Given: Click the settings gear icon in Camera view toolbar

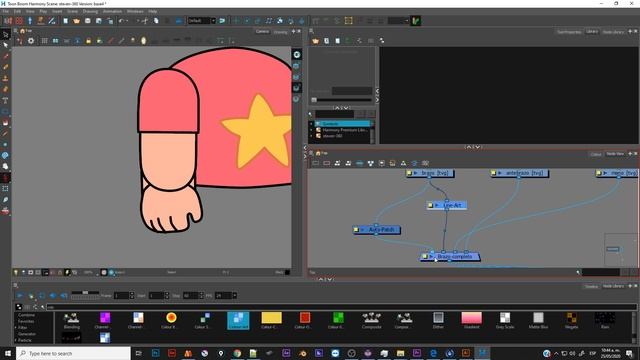Looking at the screenshot, I should [x=31, y=41].
